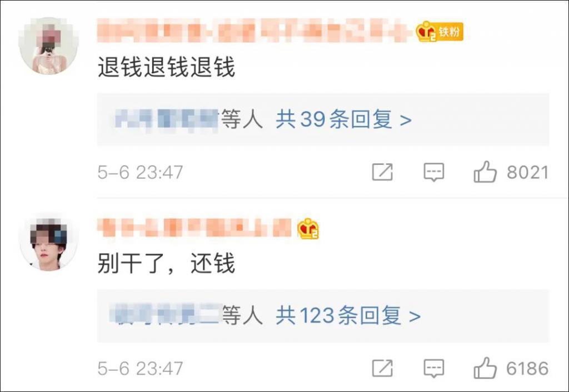Reply to the 退钱退钱退钱 comment

pos(433,172)
